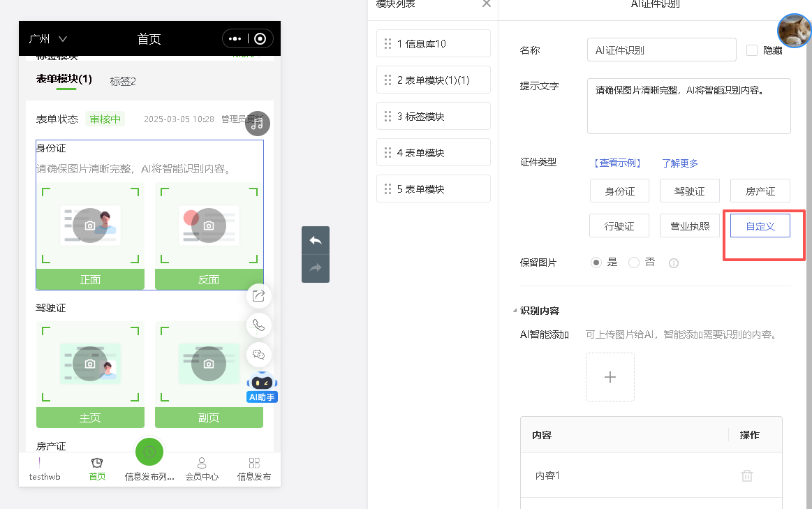Viewport: 812px width, 509px height.
Task: Go to 首页 bottom nav tab
Action: pos(97,469)
